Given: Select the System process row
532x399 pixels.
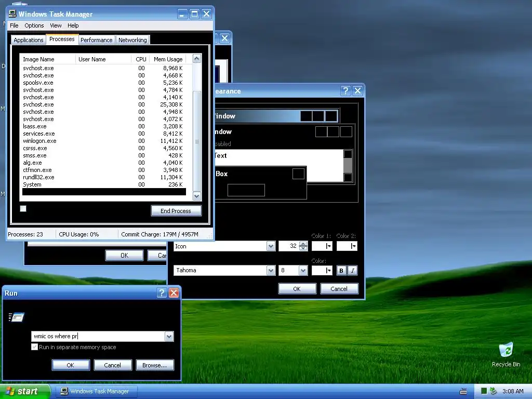Looking at the screenshot, I should [x=103, y=184].
